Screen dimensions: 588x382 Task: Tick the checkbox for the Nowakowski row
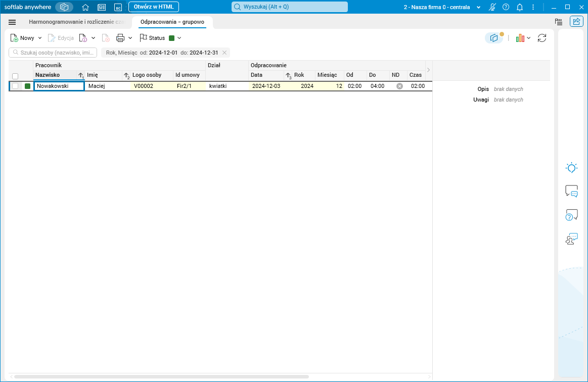[15, 86]
